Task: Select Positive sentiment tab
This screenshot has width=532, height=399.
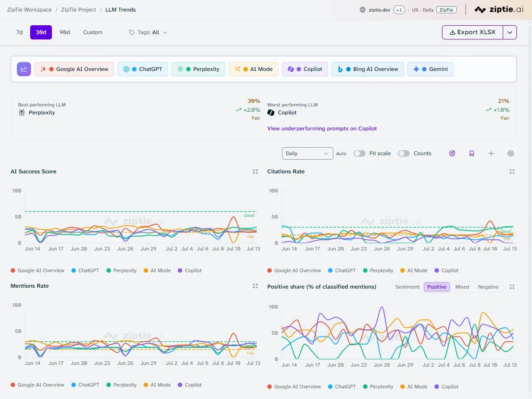Action: (437, 287)
